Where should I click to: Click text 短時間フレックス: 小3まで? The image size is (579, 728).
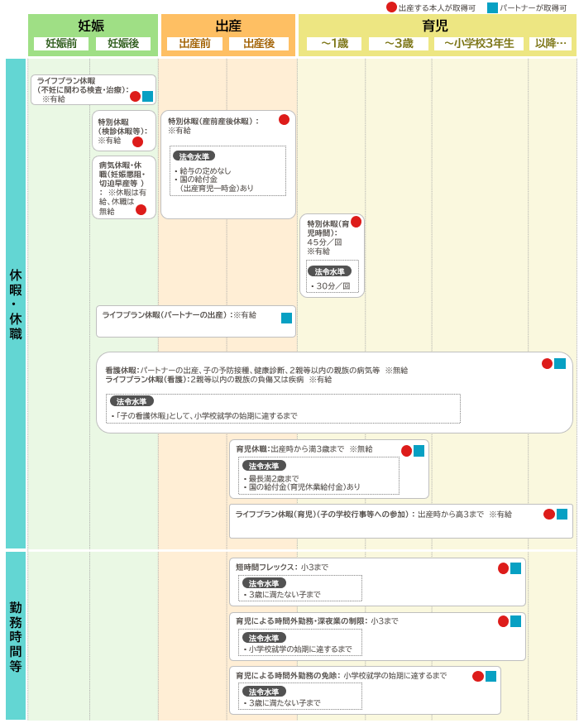[282, 567]
